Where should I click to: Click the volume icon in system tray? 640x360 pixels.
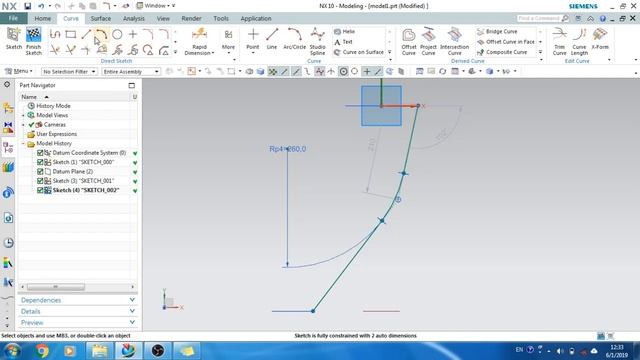click(560, 351)
